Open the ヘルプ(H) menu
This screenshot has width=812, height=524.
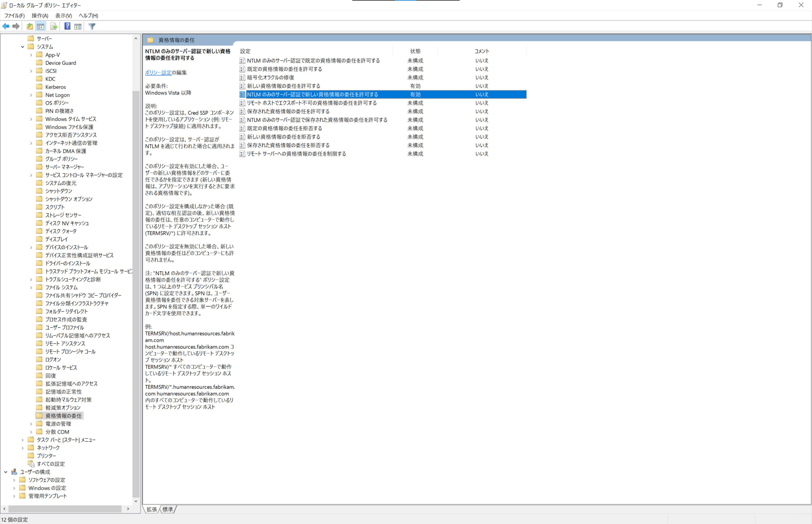(x=88, y=16)
